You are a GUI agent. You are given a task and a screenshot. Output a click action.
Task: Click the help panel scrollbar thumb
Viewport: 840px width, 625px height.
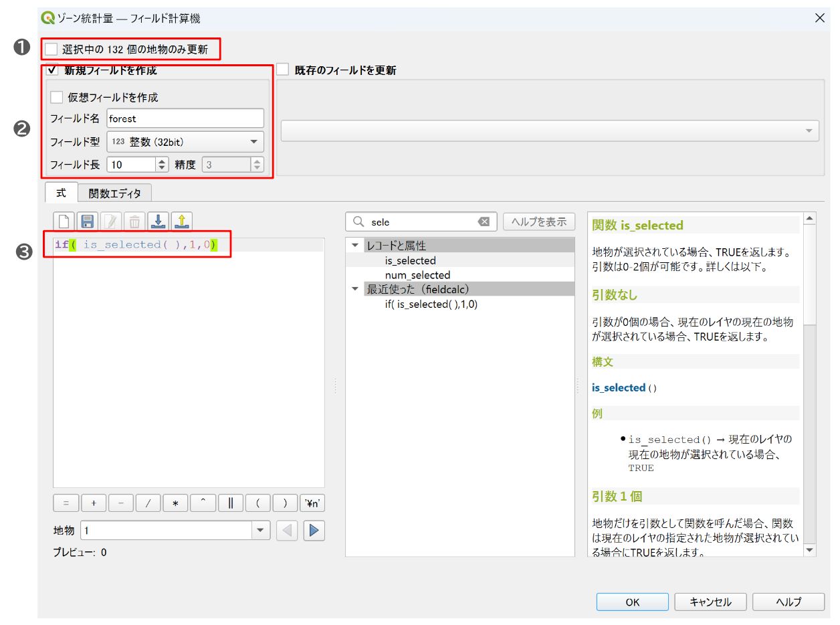[x=810, y=275]
